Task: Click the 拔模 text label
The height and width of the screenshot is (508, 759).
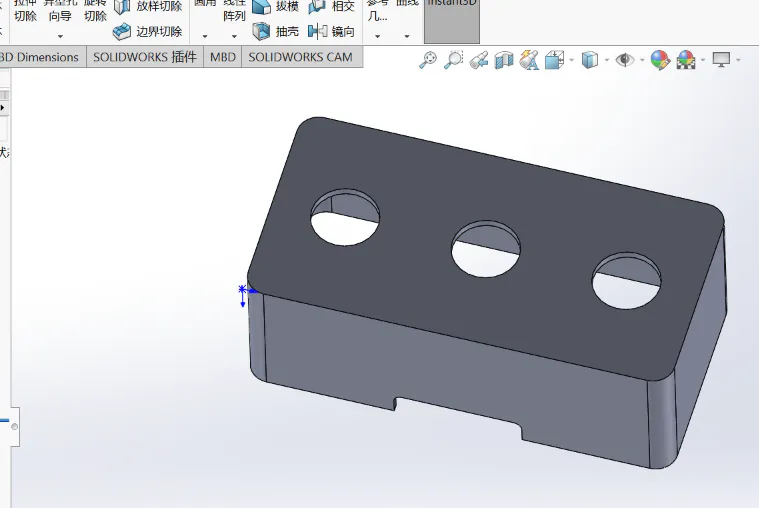Action: [288, 7]
